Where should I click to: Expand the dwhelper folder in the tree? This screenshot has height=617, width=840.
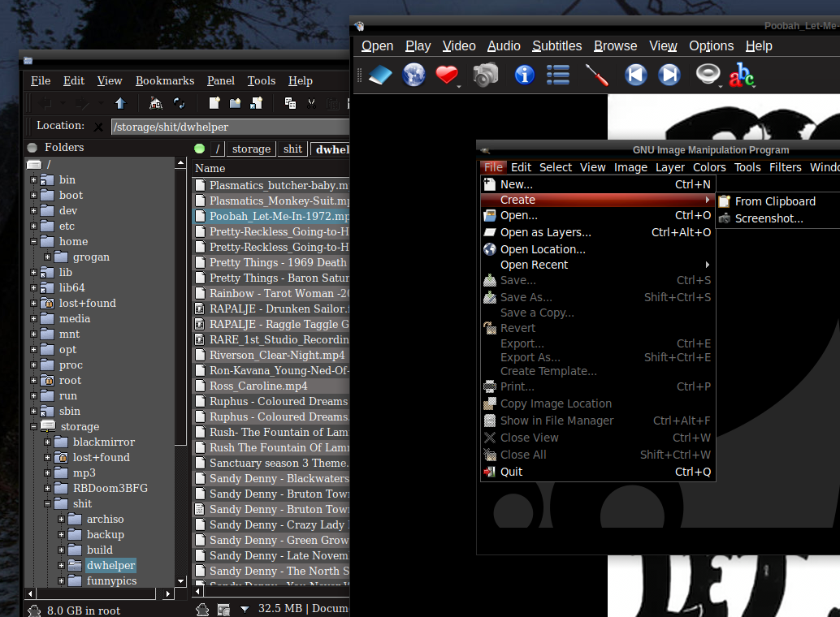click(x=62, y=566)
